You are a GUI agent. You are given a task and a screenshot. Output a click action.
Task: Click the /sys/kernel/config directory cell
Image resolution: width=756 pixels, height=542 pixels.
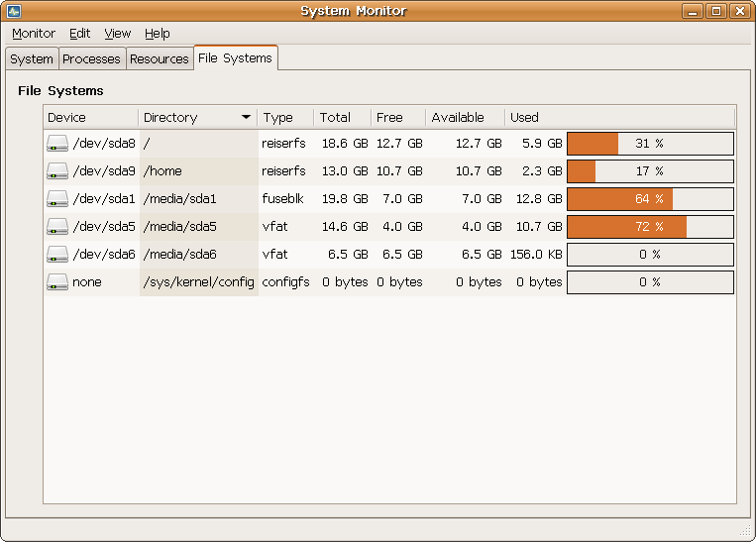click(x=198, y=282)
